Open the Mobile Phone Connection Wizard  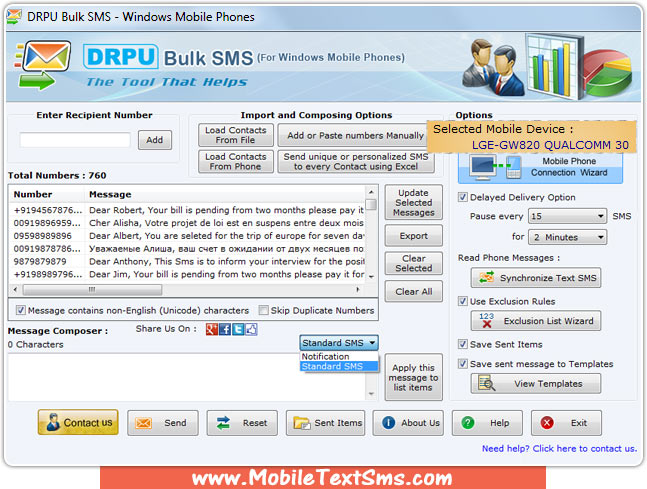pos(540,167)
